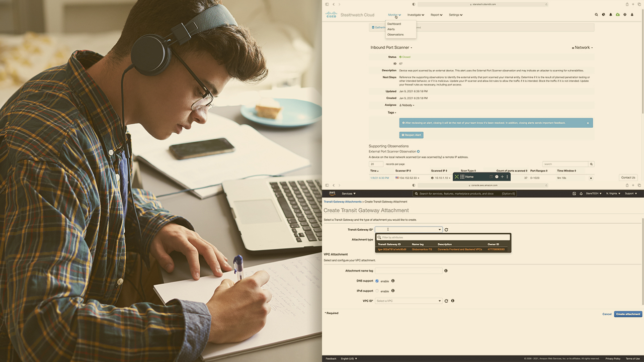Open the Stealthwatch notifications bell
The width and height of the screenshot is (644, 362).
pos(611,15)
